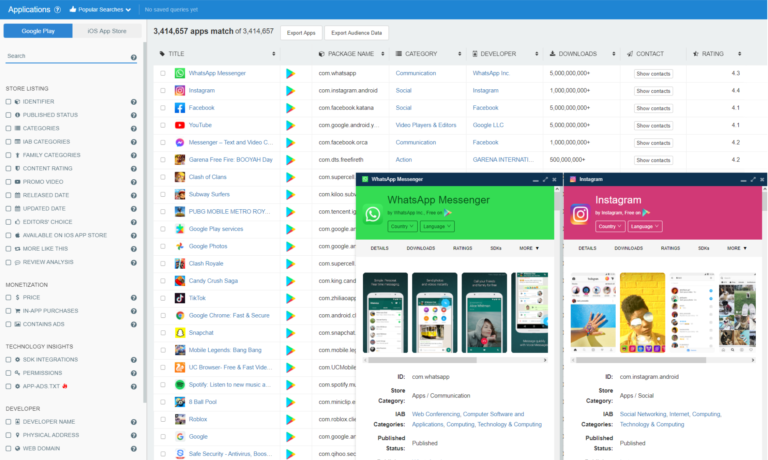Viewport: 768px width, 460px height.
Task: Click the help icon next to Applications heading
Action: [58, 9]
